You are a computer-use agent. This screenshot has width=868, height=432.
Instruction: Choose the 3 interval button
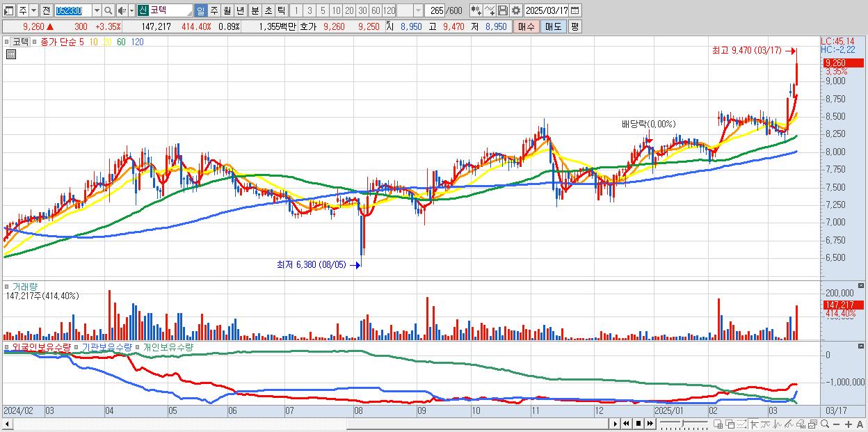coord(310,10)
